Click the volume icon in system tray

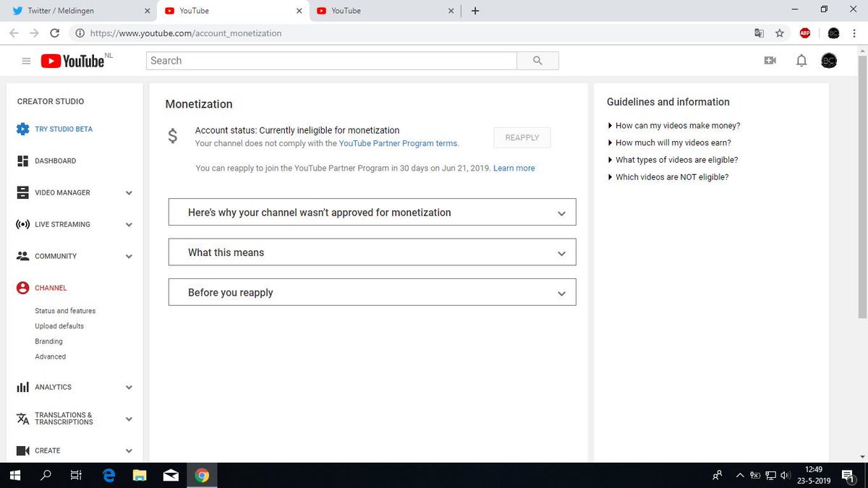786,476
